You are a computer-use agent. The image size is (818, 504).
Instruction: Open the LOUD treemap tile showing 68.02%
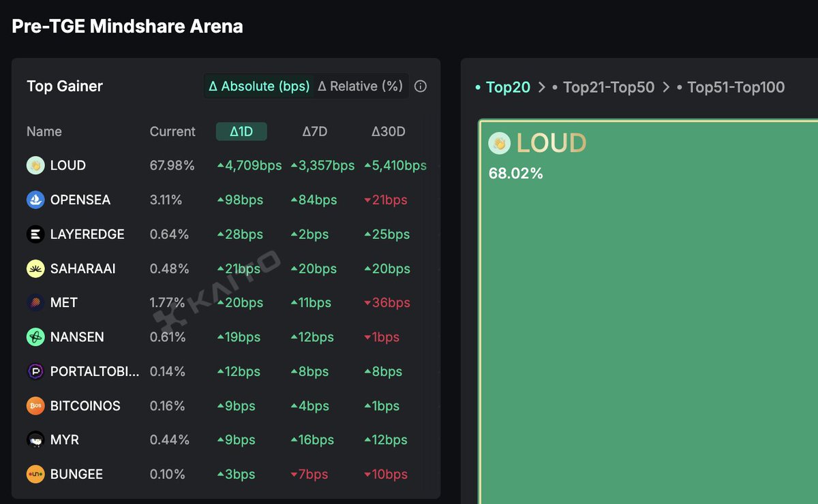click(648, 312)
